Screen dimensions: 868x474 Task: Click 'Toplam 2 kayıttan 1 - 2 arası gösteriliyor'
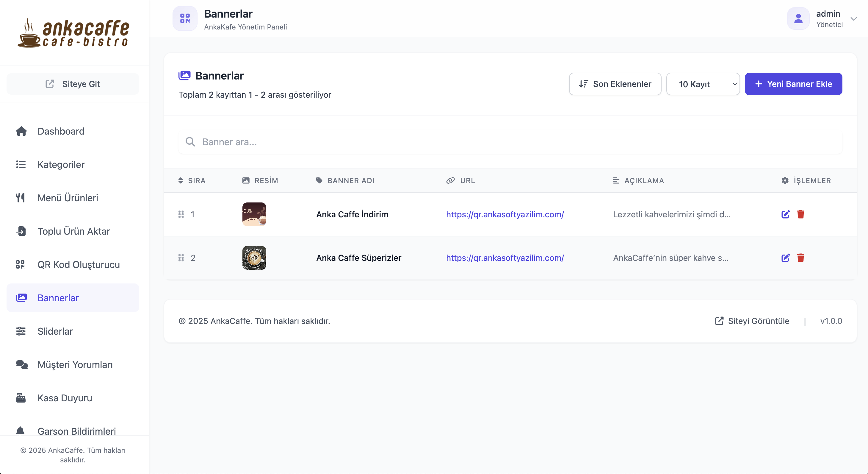pos(255,95)
